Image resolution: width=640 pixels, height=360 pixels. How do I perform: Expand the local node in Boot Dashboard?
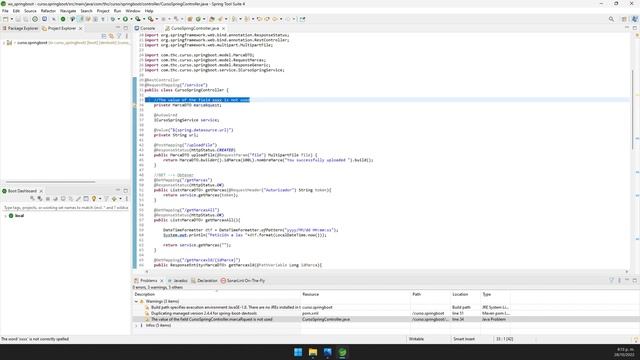tap(5, 216)
